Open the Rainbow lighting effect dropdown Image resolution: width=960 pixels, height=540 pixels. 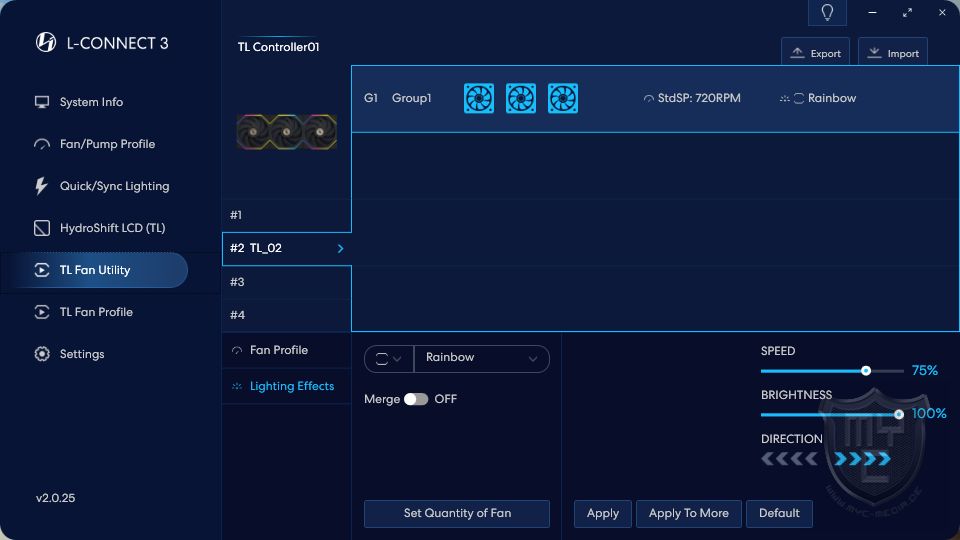pos(482,358)
